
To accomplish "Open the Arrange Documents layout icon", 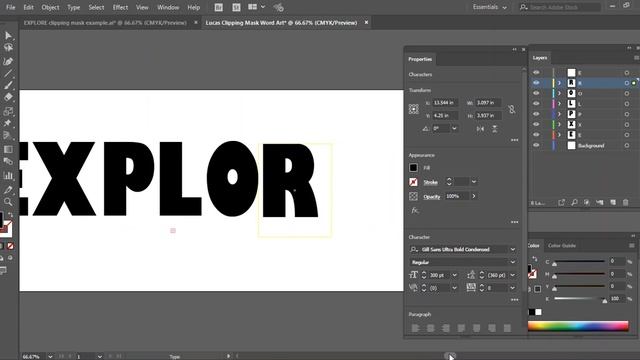I will point(256,7).
